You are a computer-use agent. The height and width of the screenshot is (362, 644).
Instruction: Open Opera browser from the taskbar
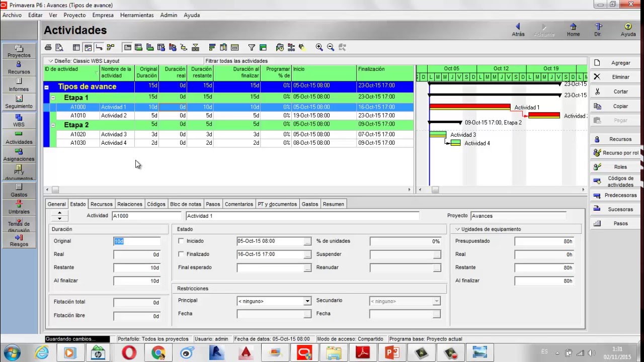click(129, 353)
